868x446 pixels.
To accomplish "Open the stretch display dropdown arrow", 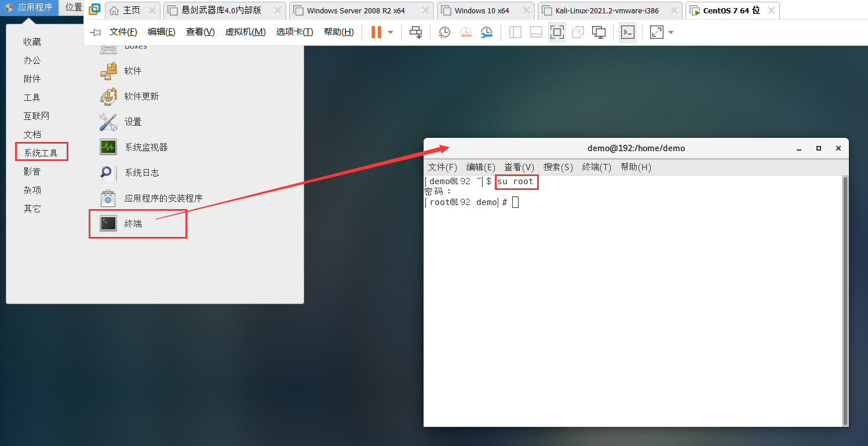I will pos(671,32).
